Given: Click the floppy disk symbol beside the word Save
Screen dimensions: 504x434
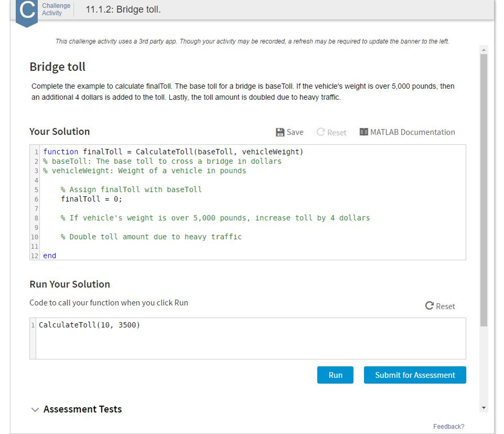Looking at the screenshot, I should [x=280, y=132].
